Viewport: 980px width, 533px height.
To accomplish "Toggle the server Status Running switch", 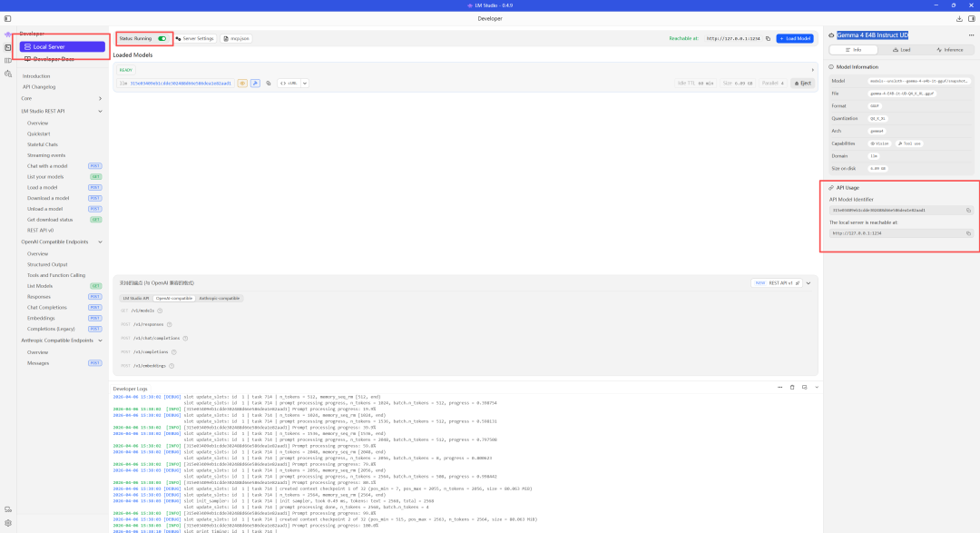I will 162,39.
